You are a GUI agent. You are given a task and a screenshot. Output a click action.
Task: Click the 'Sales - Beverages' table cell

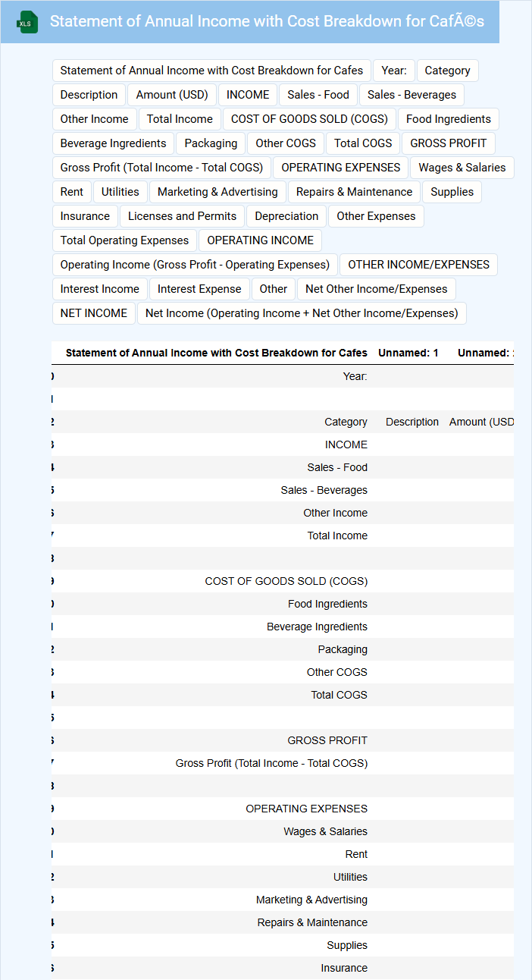pyautogui.click(x=324, y=490)
